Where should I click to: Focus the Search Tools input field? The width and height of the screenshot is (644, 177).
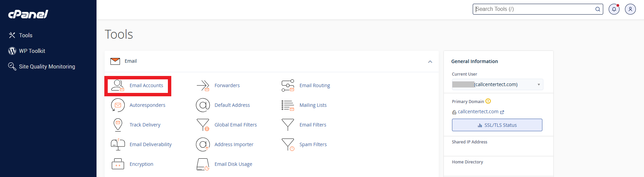point(534,9)
